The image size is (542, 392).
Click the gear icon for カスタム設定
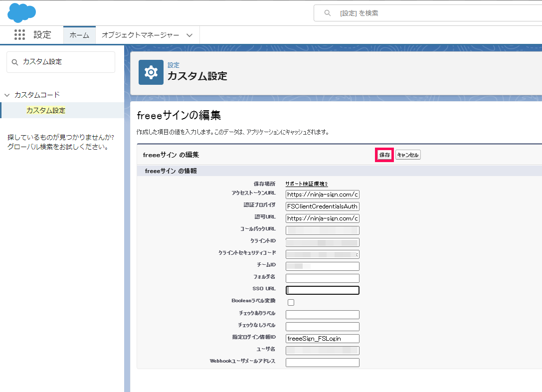pos(151,72)
